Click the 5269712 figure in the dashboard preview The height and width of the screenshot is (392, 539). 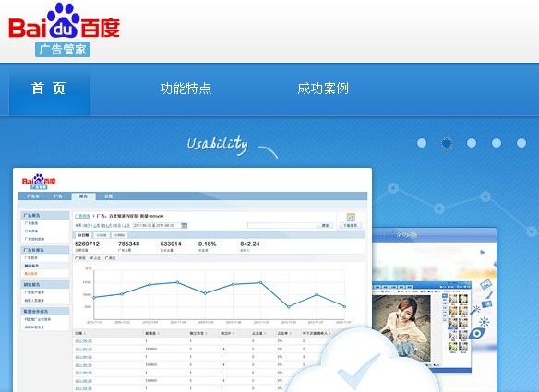[87, 244]
